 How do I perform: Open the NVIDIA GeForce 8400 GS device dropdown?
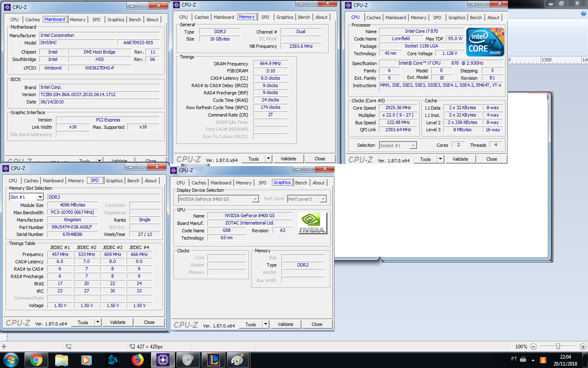(255, 199)
